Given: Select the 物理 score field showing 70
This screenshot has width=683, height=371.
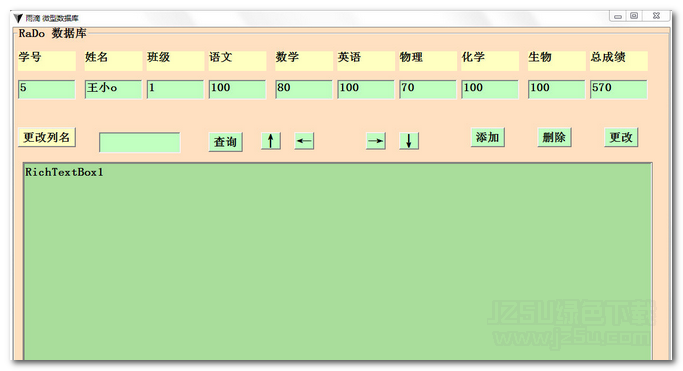Looking at the screenshot, I should point(428,89).
